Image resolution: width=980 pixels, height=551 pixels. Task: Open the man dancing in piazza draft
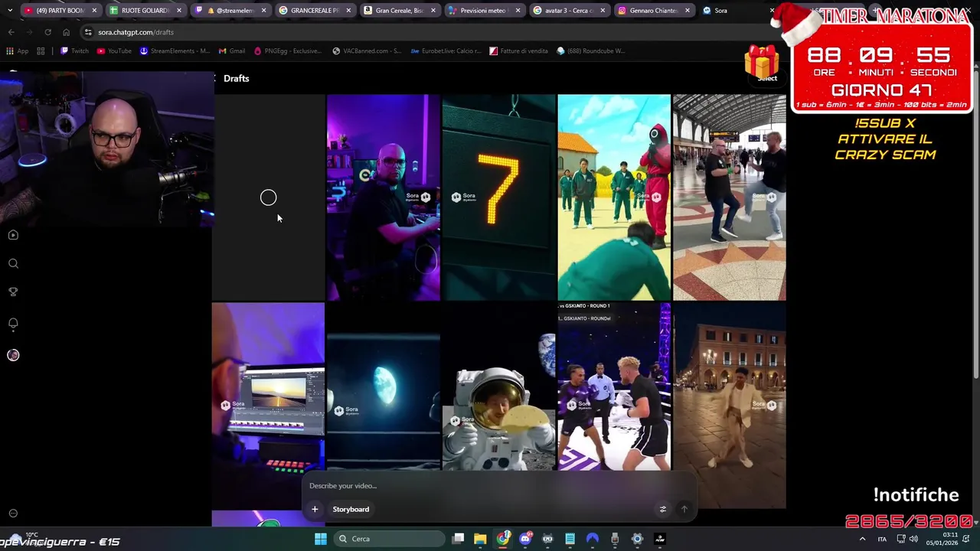[x=730, y=406]
